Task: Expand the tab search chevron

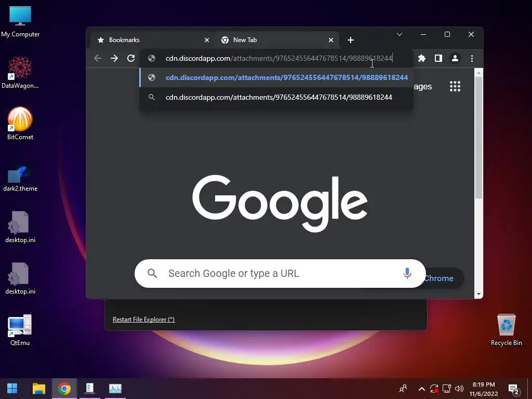Action: click(400, 34)
